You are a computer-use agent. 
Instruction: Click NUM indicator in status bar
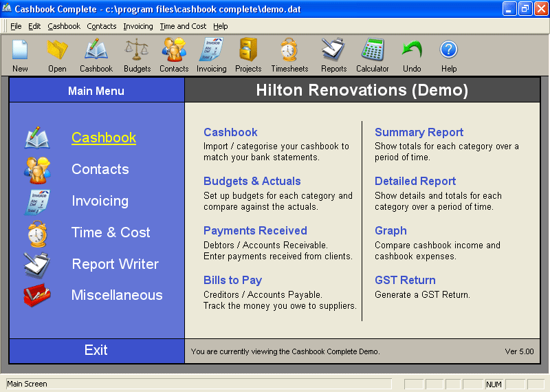coord(494,384)
